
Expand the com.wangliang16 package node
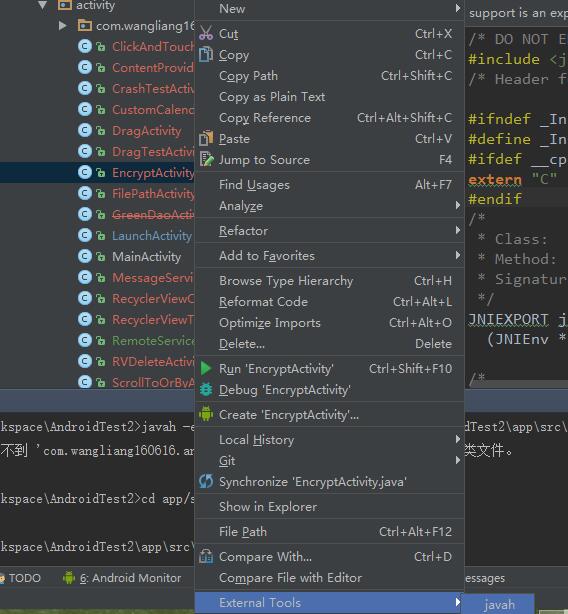tap(62, 26)
